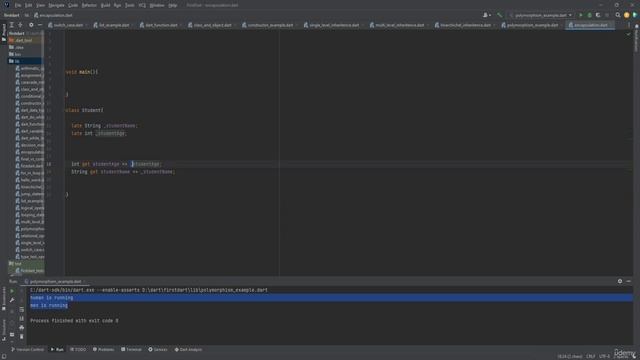Open the Window menu
Image resolution: width=640 pixels, height=360 pixels.
pyautogui.click(x=157, y=5)
